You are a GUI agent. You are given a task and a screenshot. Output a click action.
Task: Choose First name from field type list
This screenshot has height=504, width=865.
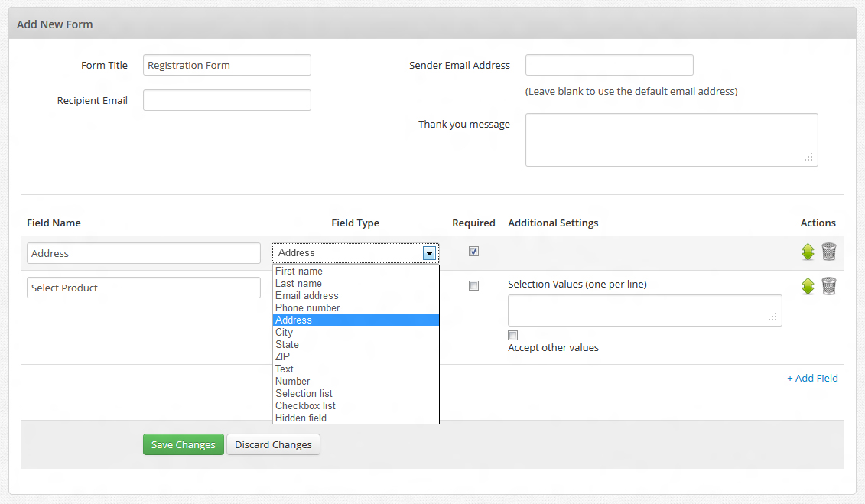(356, 272)
